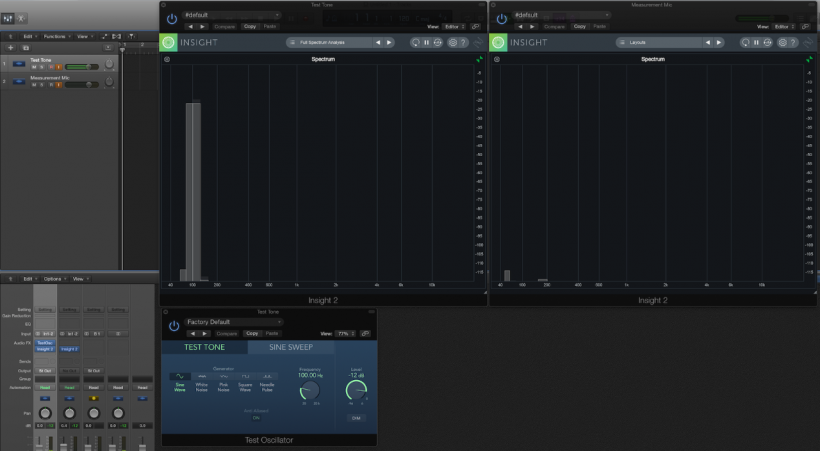
Task: Open help in left Insight plugin
Action: tap(462, 43)
